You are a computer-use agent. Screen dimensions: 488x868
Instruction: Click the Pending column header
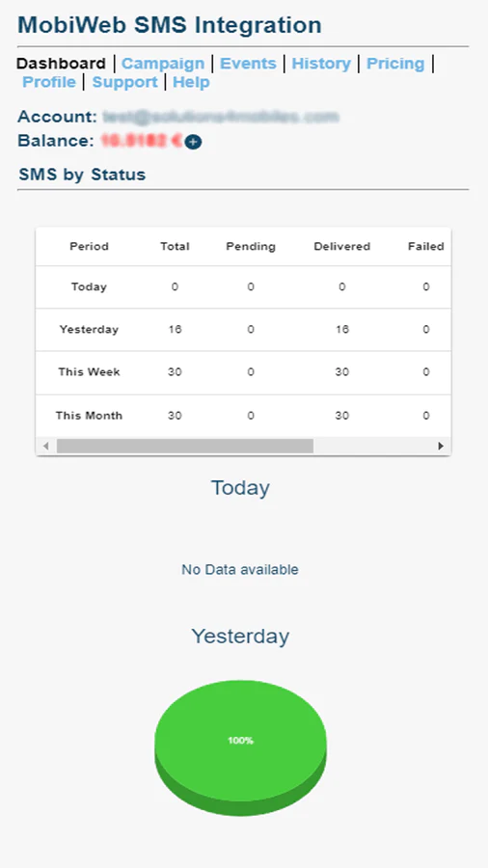coord(251,246)
